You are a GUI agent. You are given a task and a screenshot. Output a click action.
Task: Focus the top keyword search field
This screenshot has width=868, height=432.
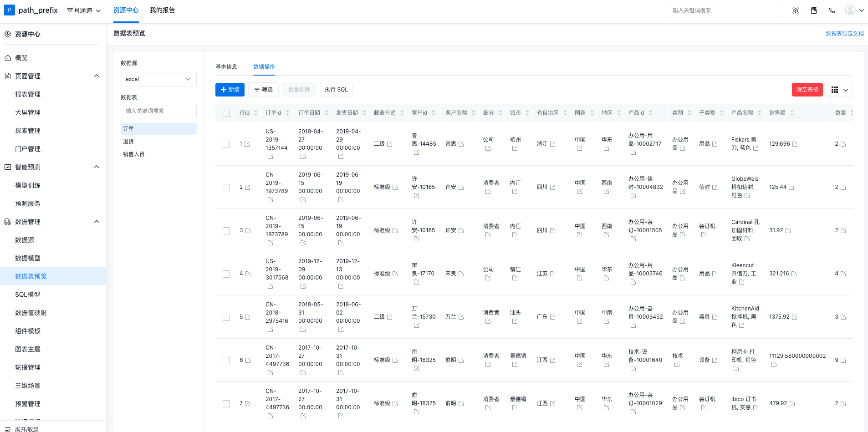(x=725, y=10)
